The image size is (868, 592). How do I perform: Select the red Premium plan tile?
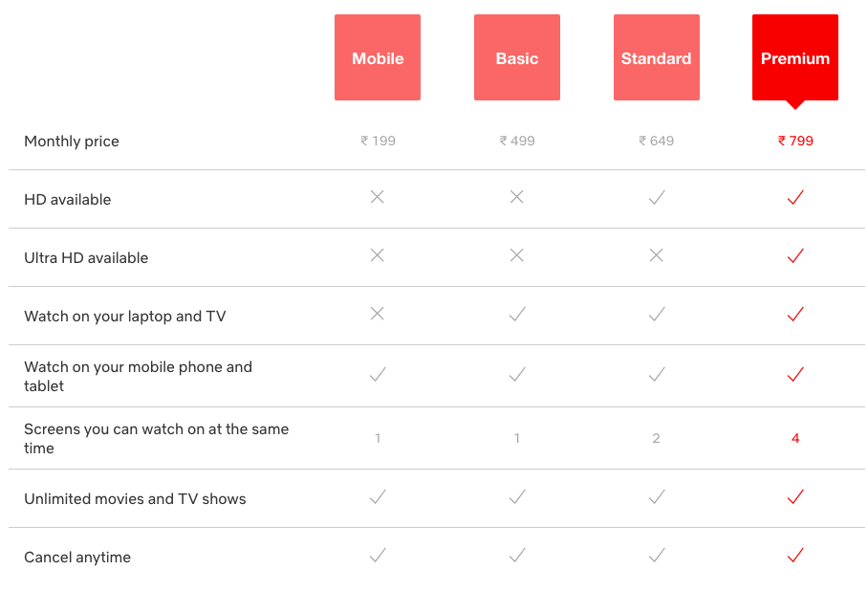pyautogui.click(x=795, y=57)
